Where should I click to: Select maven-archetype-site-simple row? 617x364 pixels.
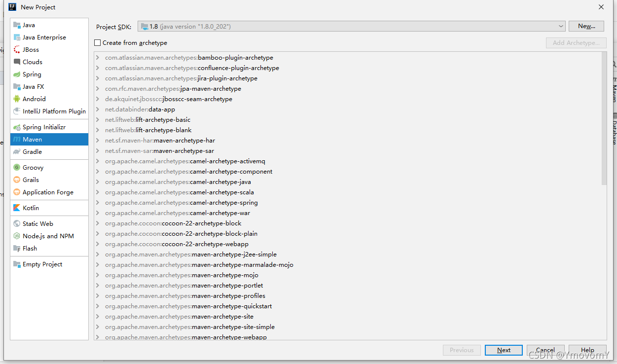coord(348,327)
